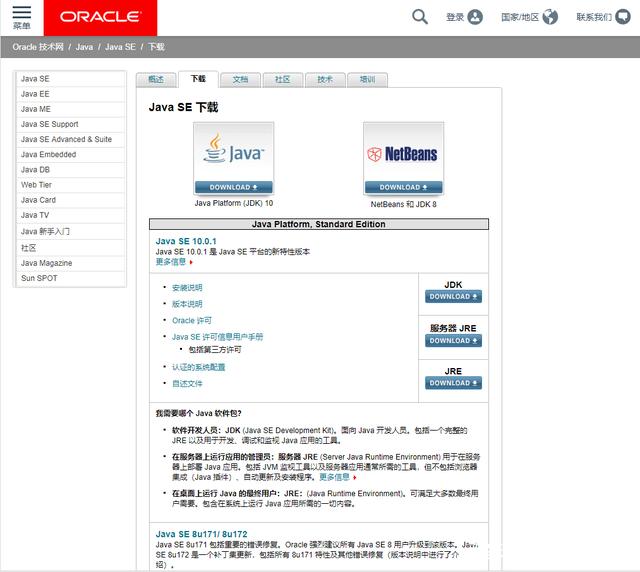
Task: Open Java DB sidebar link
Action: click(x=70, y=169)
